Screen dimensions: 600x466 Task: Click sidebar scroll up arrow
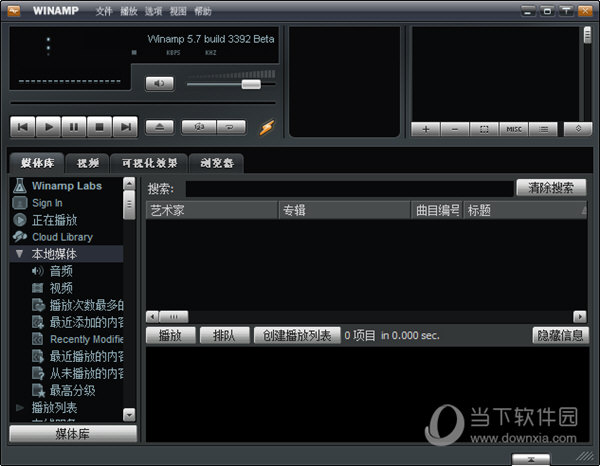[x=129, y=184]
